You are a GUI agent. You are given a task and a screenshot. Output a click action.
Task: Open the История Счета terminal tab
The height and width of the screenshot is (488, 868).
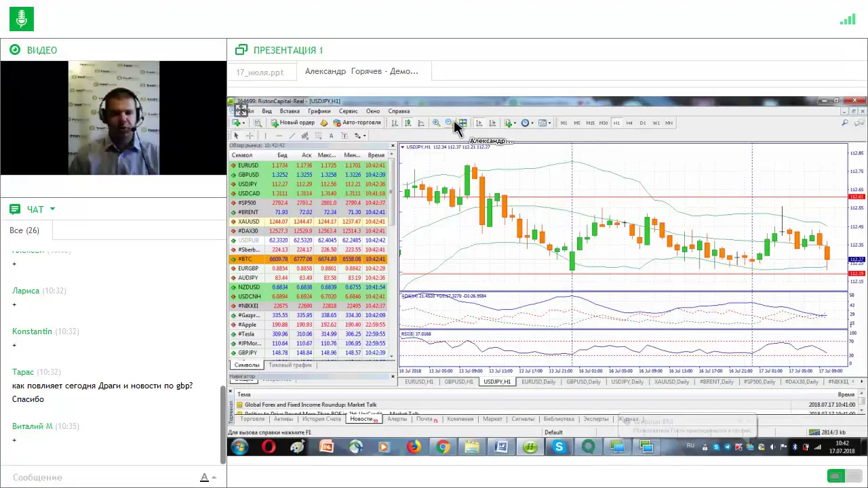coord(321,419)
